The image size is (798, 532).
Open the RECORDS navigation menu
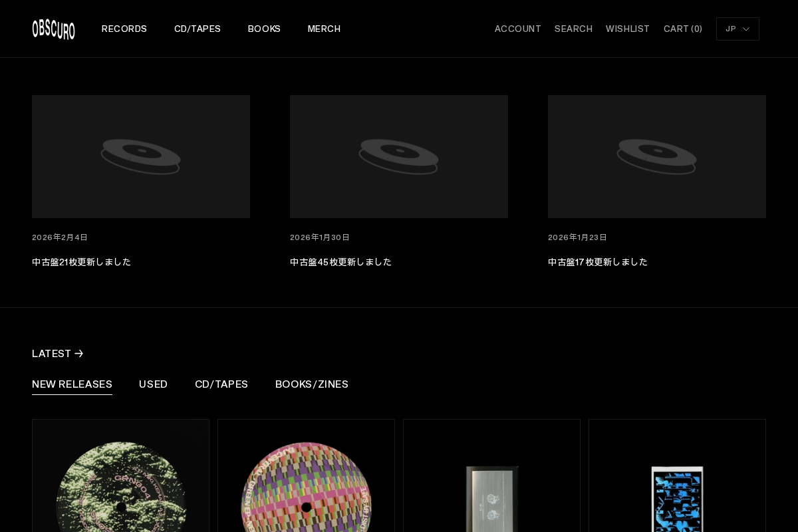[124, 29]
